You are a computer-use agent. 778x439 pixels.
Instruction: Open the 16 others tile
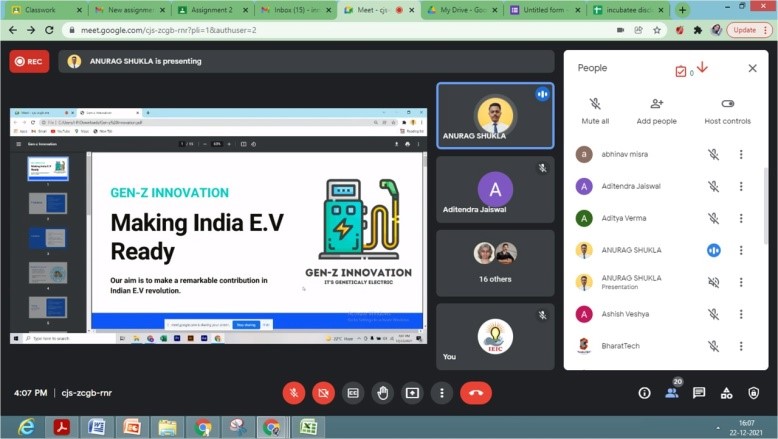495,263
